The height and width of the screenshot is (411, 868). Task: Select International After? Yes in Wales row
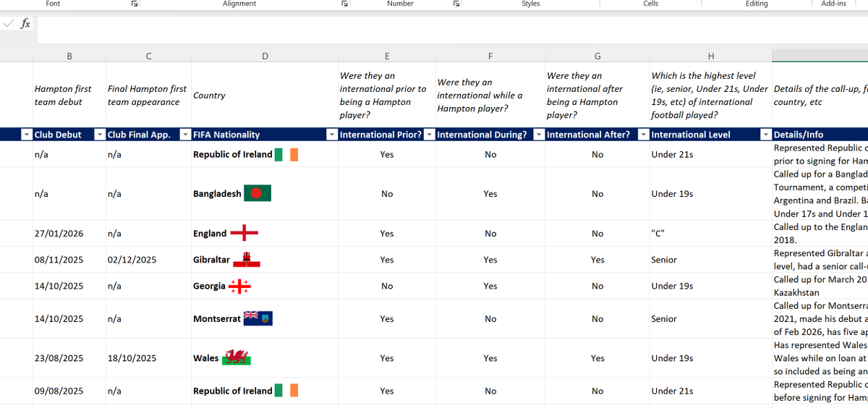coord(597,358)
